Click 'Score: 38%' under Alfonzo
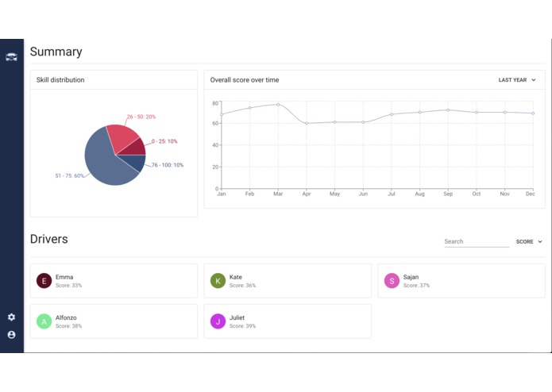 click(68, 326)
